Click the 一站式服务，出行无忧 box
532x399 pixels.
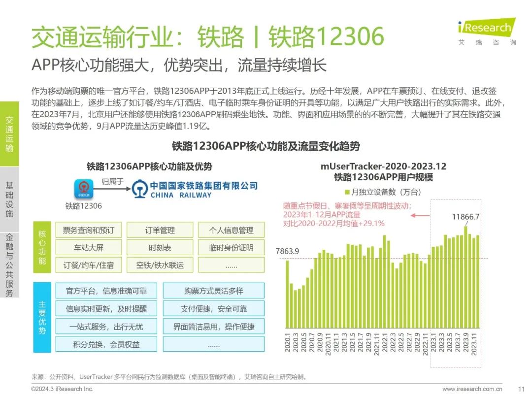[x=106, y=327]
